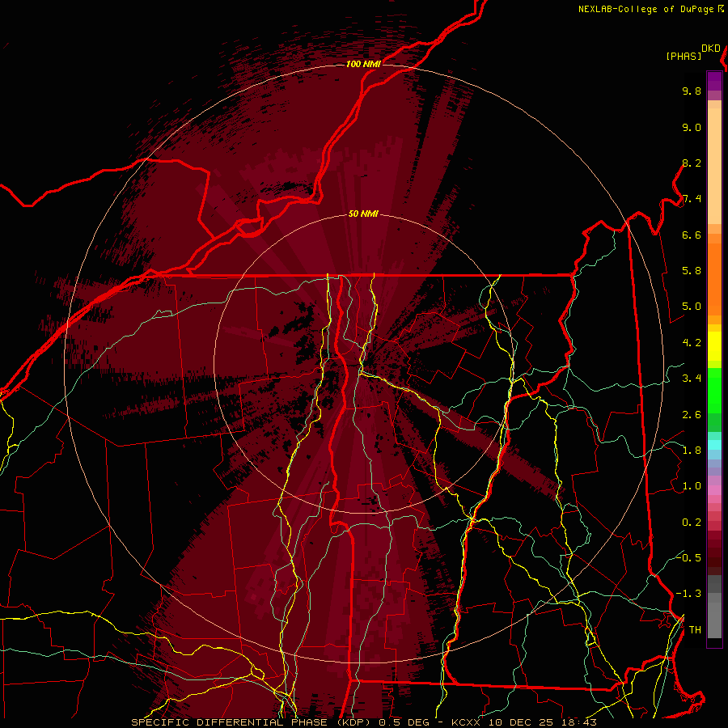Image resolution: width=728 pixels, height=728 pixels.
Task: Click the TH threshold label on the scale
Action: (x=695, y=629)
